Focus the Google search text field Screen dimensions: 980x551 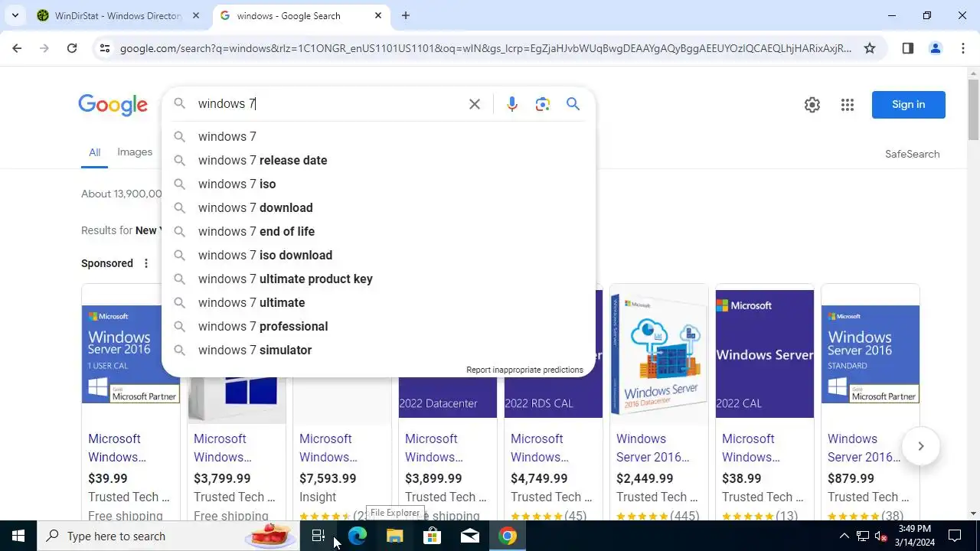[328, 104]
